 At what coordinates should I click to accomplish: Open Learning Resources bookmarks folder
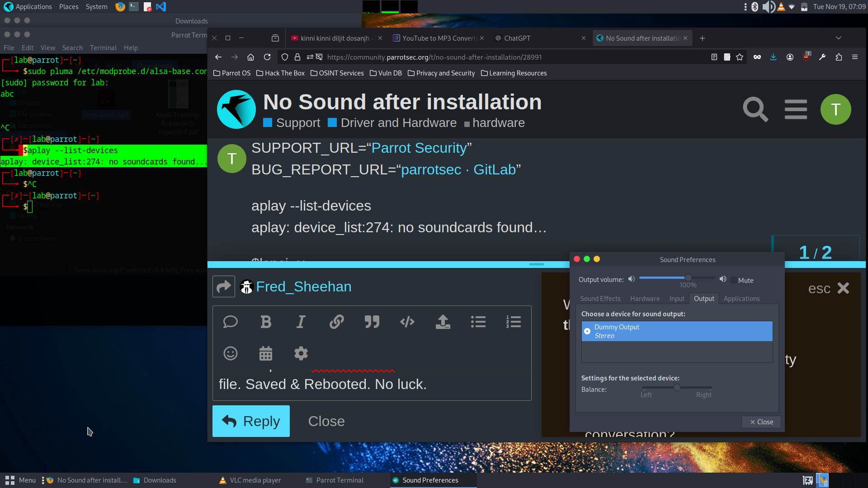tap(514, 73)
